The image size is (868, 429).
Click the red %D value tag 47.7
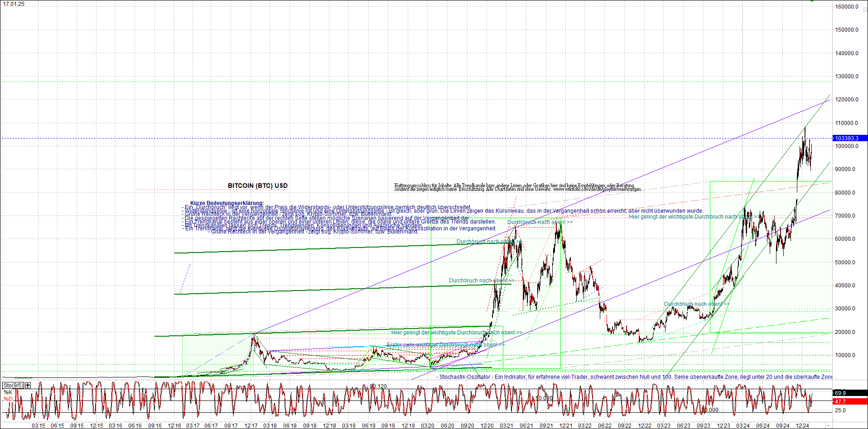[850, 401]
